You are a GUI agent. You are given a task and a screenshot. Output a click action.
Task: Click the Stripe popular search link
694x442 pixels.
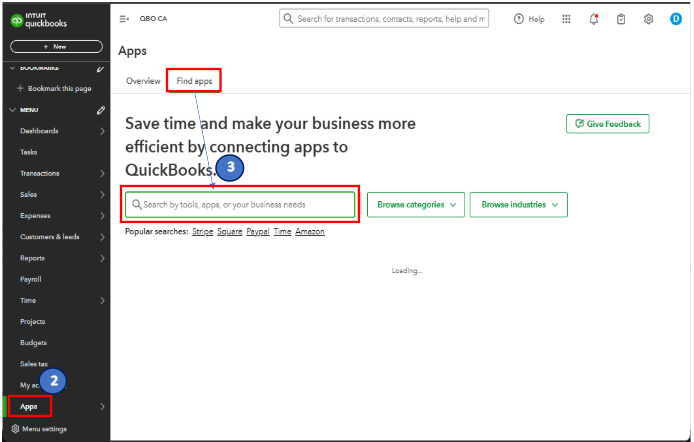[x=203, y=231]
